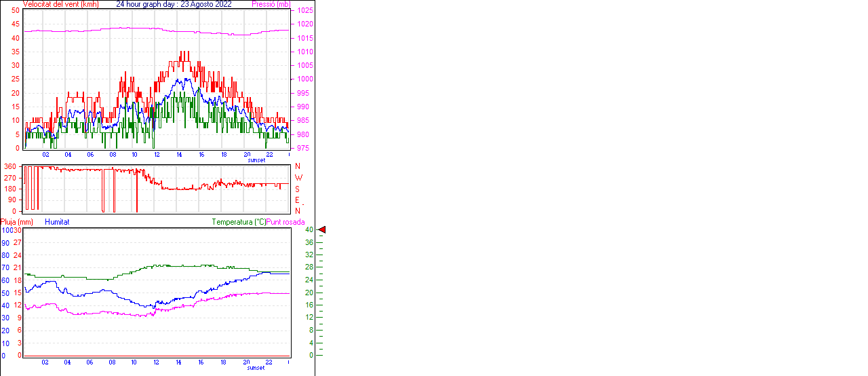Click the 'Humitat' legend label
This screenshot has width=868, height=376.
tap(57, 222)
